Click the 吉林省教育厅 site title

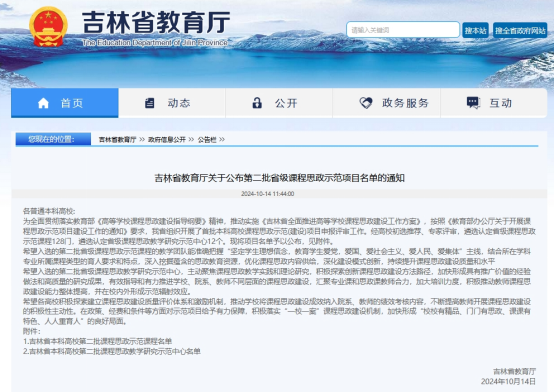156,23
